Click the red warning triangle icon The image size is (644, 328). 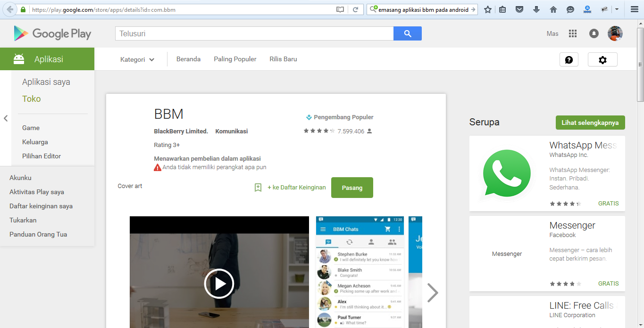coord(158,167)
